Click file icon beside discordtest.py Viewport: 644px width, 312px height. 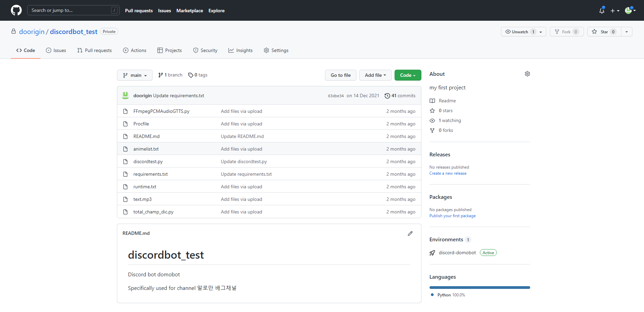coord(125,161)
